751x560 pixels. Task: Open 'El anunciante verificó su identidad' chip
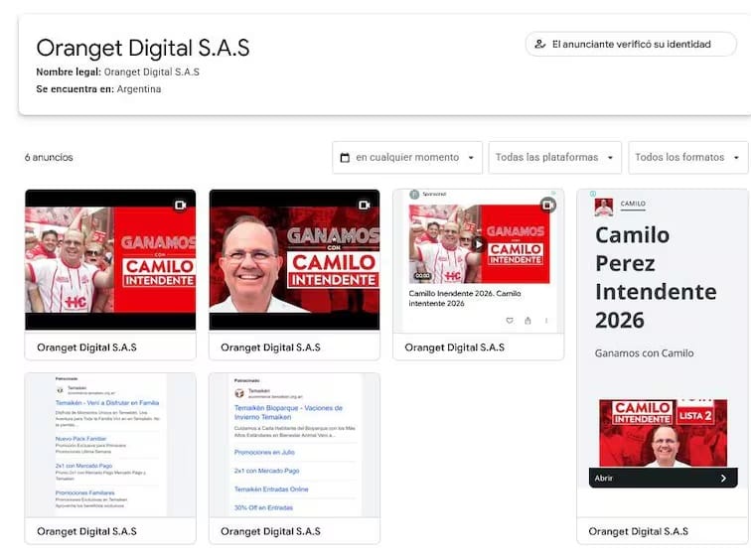coord(631,44)
